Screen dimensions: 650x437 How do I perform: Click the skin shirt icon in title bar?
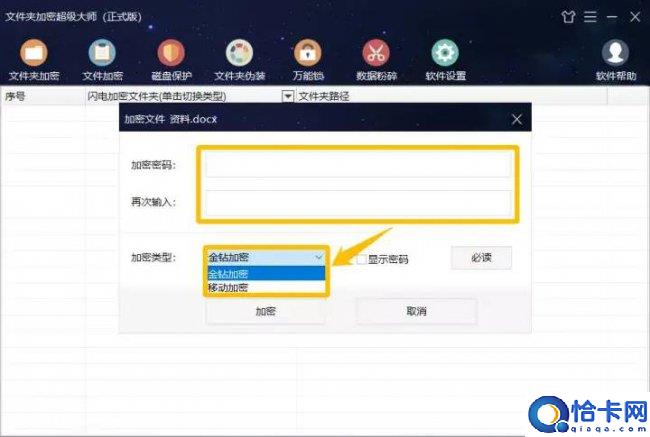click(568, 17)
